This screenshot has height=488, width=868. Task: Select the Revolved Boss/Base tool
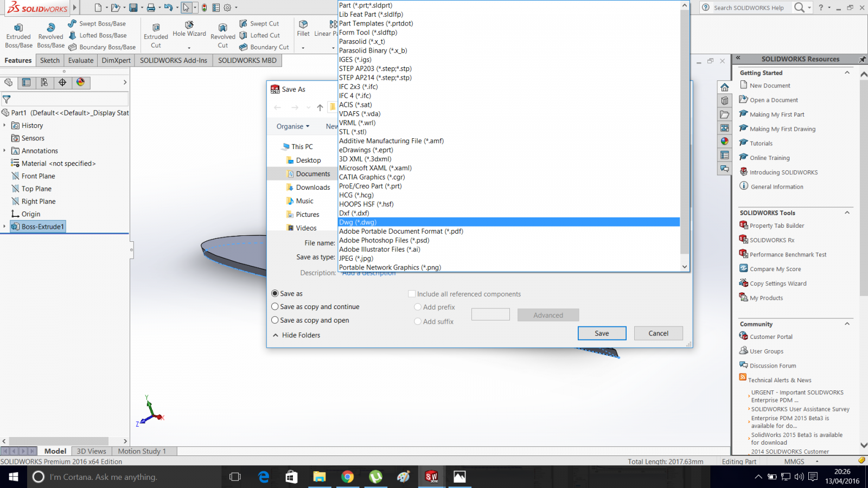[x=50, y=36]
